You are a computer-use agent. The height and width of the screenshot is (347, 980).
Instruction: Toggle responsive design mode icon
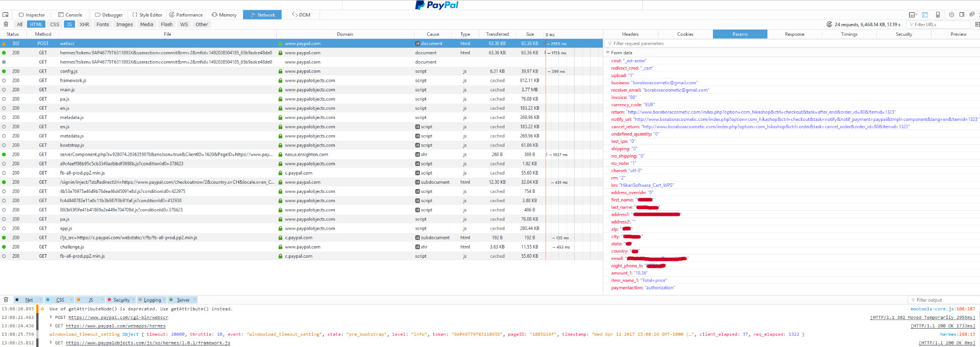[938, 15]
